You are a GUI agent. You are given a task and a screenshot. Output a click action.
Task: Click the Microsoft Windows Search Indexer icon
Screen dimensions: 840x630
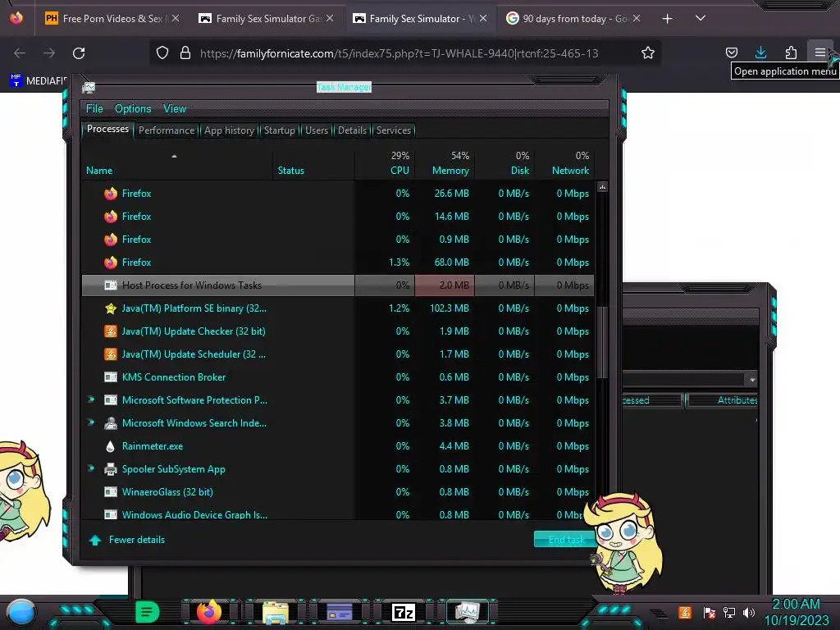(x=111, y=423)
